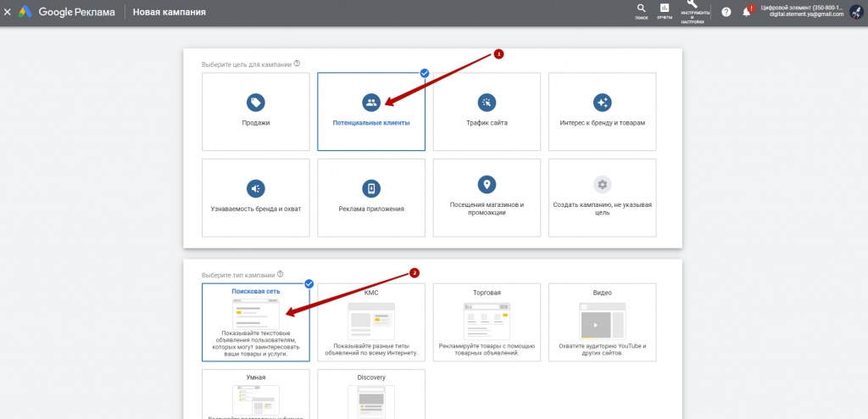The width and height of the screenshot is (868, 419).
Task: Open the help question mark icon
Action: pyautogui.click(x=726, y=12)
